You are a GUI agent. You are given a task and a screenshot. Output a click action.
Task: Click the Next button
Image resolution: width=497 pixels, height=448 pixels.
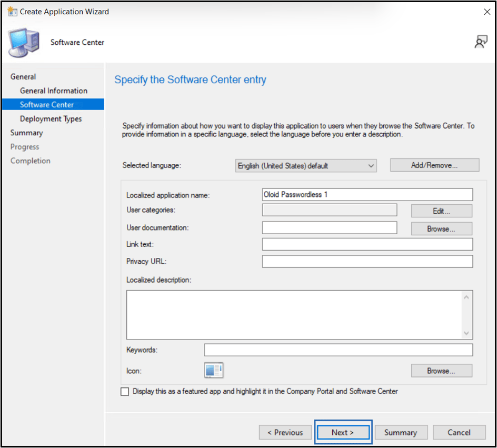click(x=343, y=433)
